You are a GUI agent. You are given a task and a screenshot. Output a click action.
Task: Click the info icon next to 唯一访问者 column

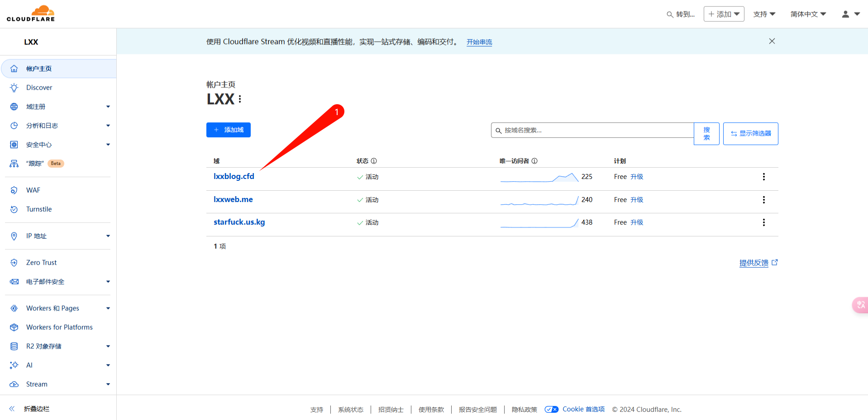(534, 161)
